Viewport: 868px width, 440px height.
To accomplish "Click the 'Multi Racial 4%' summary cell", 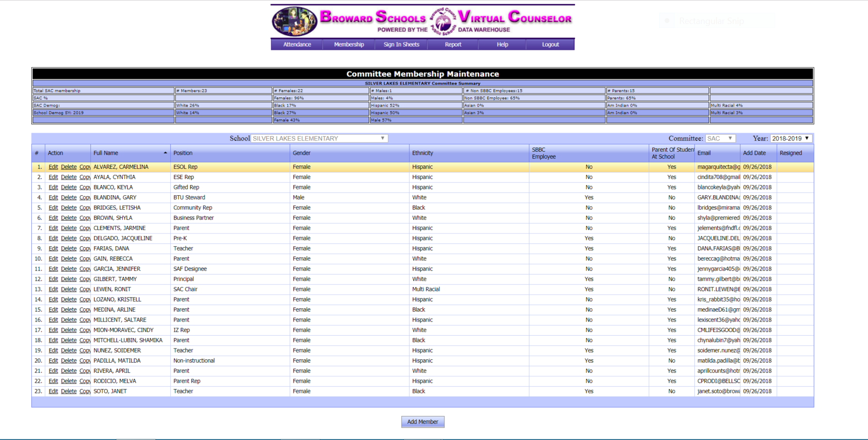I will [x=761, y=105].
